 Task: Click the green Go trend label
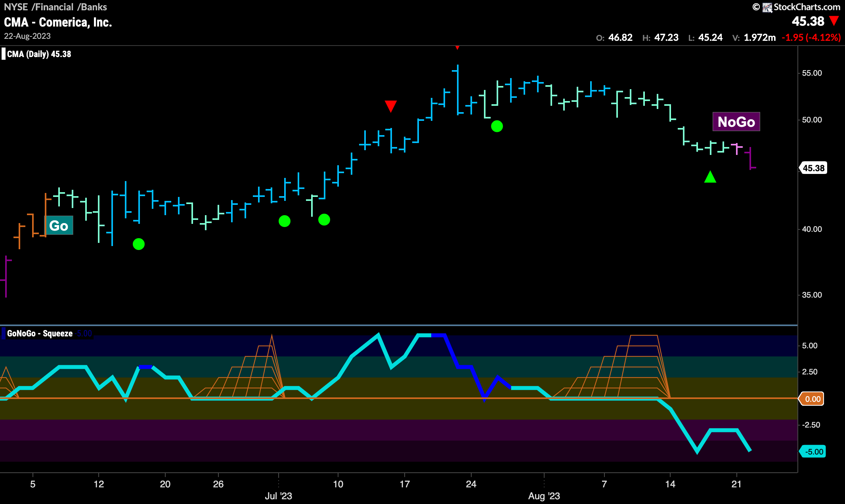(x=59, y=225)
